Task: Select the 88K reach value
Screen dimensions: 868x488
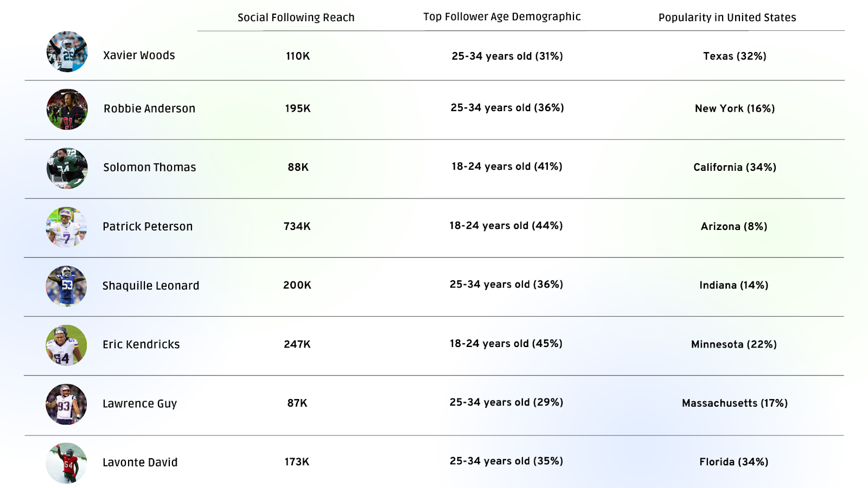Action: click(x=298, y=167)
